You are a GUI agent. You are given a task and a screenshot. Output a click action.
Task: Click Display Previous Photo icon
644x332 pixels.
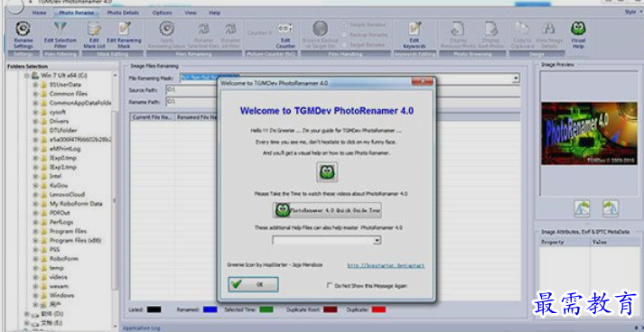457,29
